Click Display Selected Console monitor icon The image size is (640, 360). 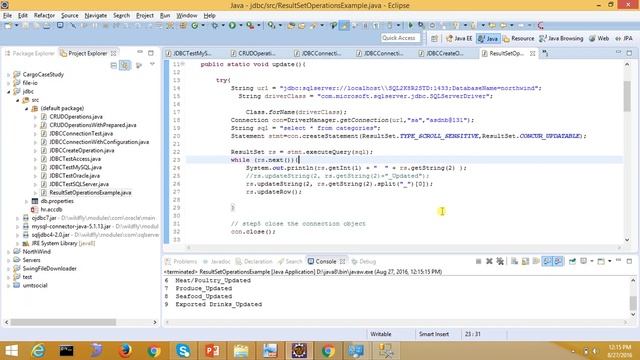point(584,261)
